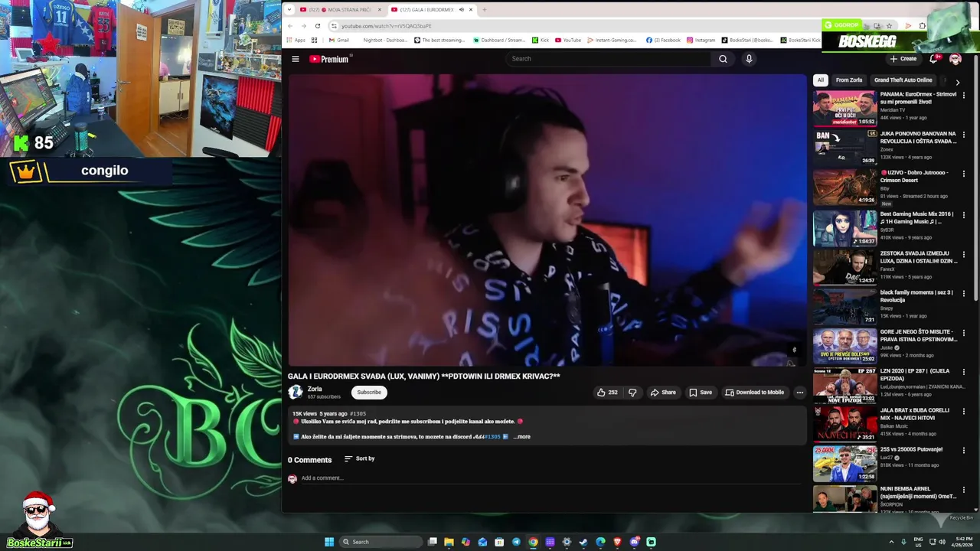The height and width of the screenshot is (551, 980).
Task: Open a new browser tab
Action: [x=484, y=10]
